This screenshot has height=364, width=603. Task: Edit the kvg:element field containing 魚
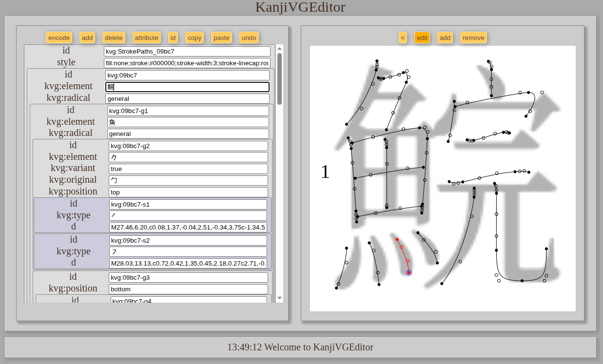click(188, 122)
